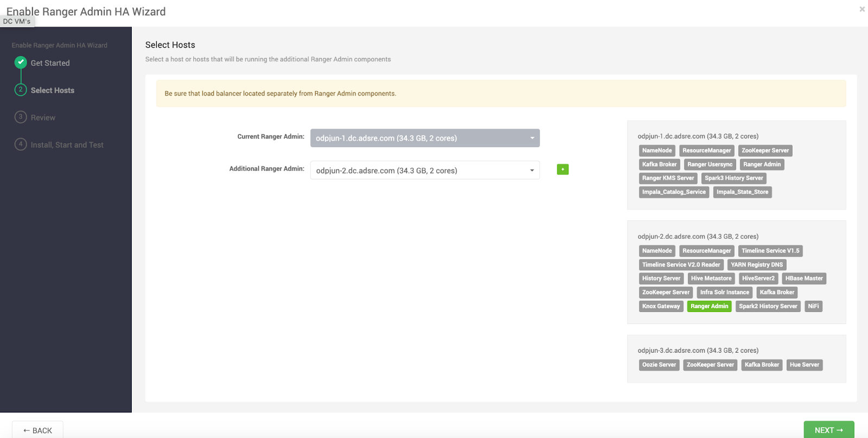Open the Additional Ranger Admin dropdown

tap(425, 170)
